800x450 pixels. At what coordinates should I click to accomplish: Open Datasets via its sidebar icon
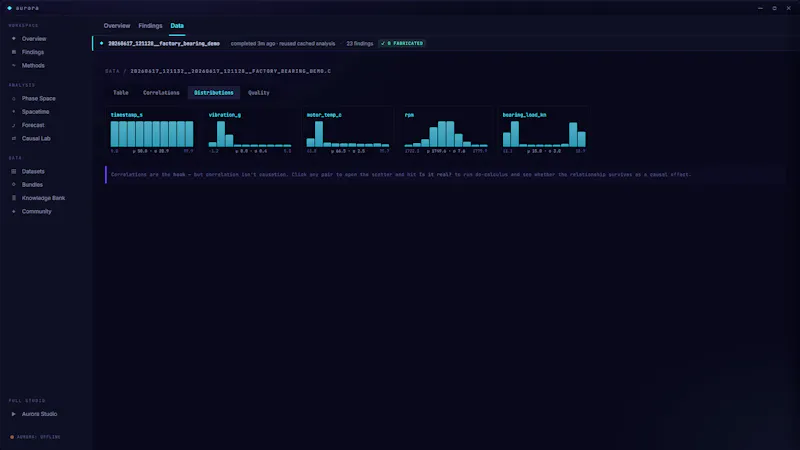[x=14, y=171]
